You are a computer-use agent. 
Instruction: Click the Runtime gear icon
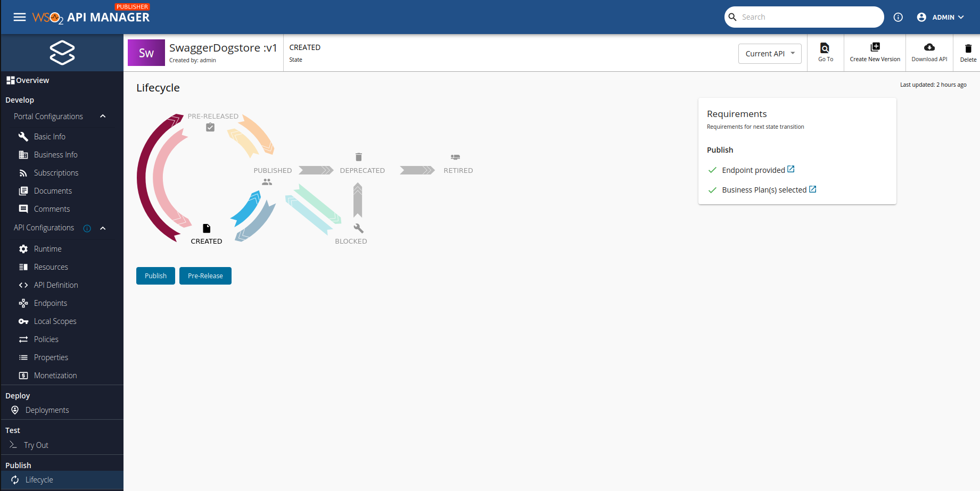23,249
